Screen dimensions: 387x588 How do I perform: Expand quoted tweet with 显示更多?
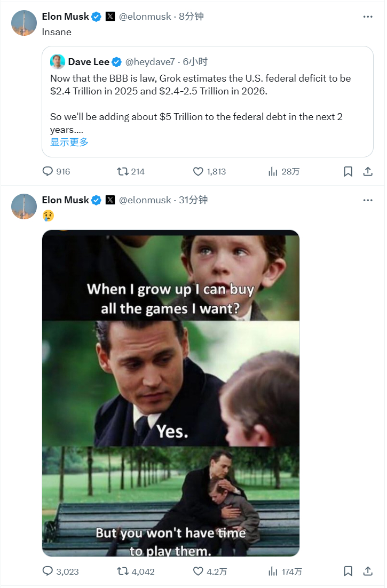(69, 142)
